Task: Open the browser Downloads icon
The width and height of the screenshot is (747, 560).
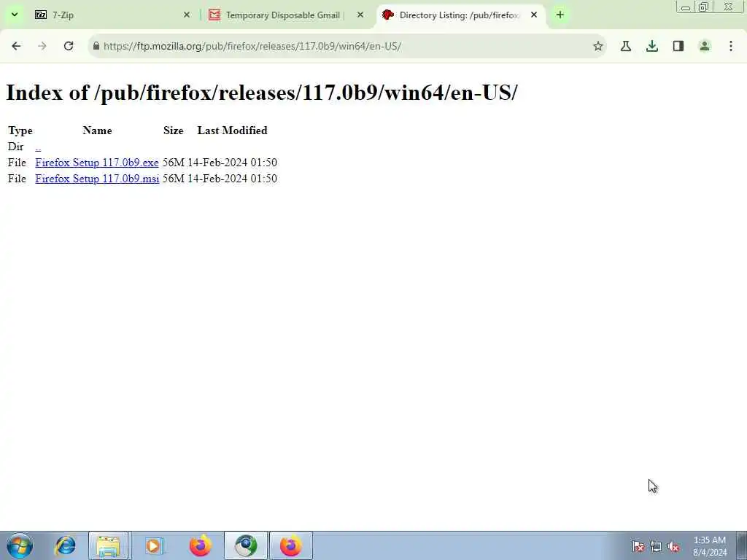Action: click(652, 46)
